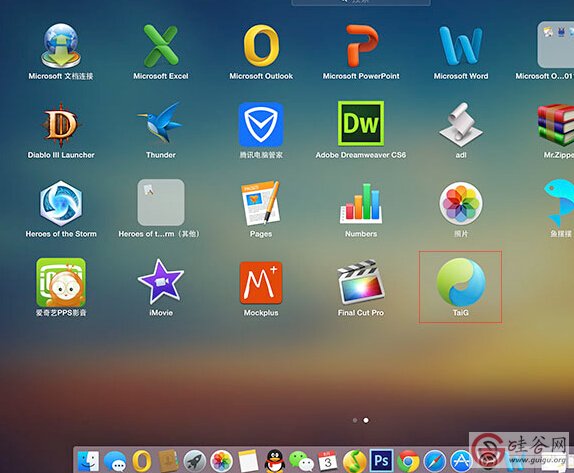Screen dimensions: 574x473
Task: Open Mr.Zipper archive app
Action: pyautogui.click(x=556, y=125)
